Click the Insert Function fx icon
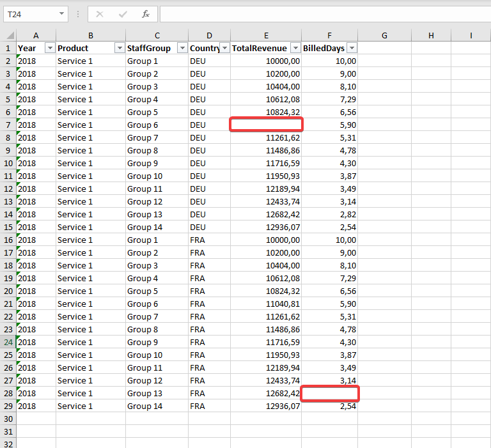 [145, 14]
